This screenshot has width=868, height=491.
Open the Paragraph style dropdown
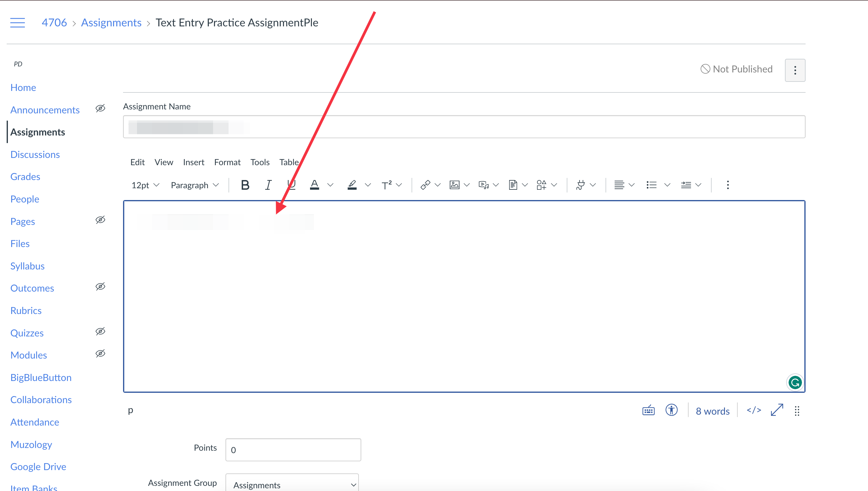pos(195,185)
